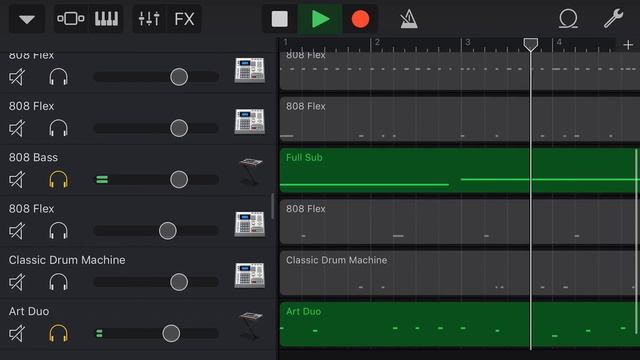Click volume knob of 808 Flex below 808 Bass
The image size is (640, 360).
tap(168, 231)
